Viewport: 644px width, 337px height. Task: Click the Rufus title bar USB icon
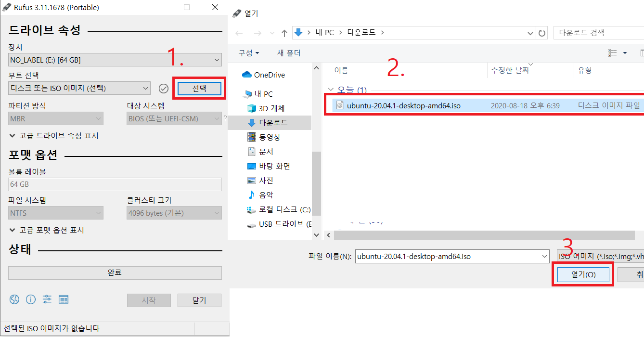pyautogui.click(x=7, y=7)
